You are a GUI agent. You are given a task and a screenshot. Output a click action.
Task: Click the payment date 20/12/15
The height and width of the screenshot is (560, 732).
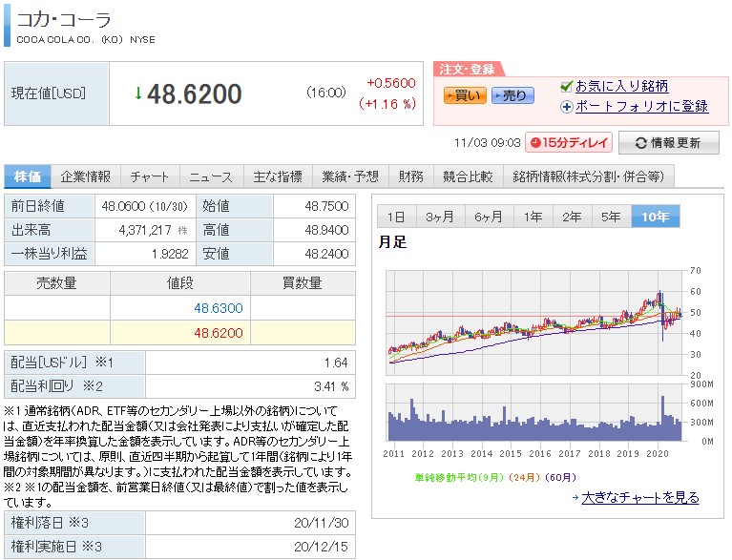pyautogui.click(x=322, y=547)
